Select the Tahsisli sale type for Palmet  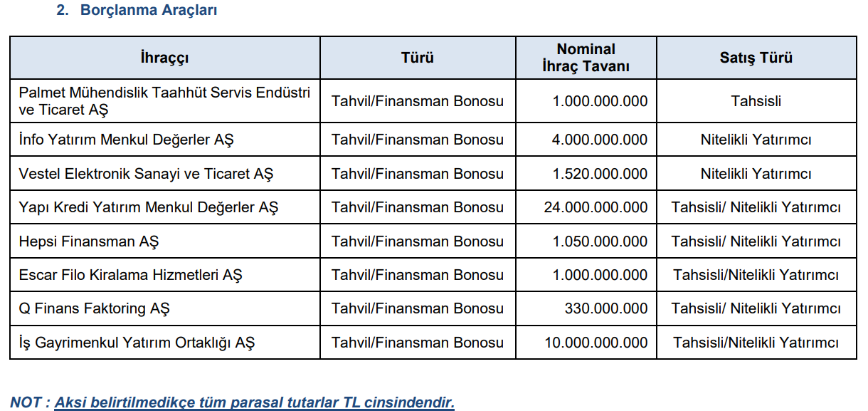tap(756, 101)
